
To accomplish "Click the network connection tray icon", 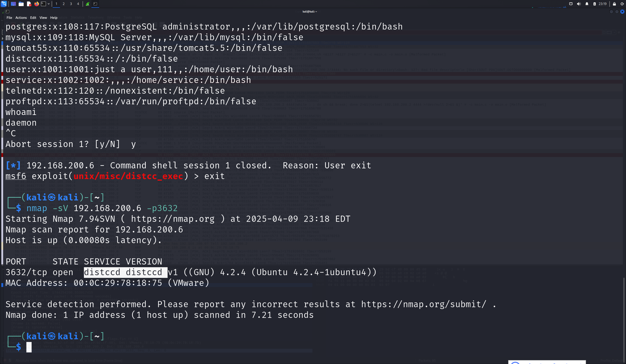I will click(571, 4).
